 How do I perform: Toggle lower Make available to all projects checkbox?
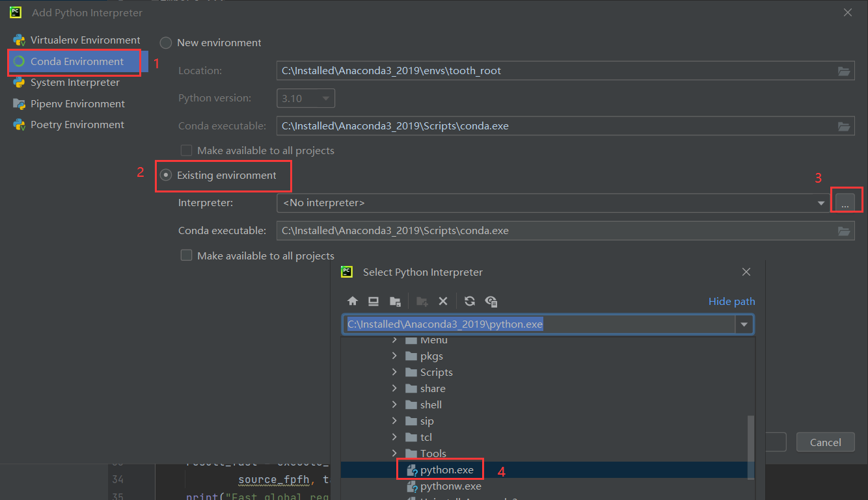click(186, 256)
